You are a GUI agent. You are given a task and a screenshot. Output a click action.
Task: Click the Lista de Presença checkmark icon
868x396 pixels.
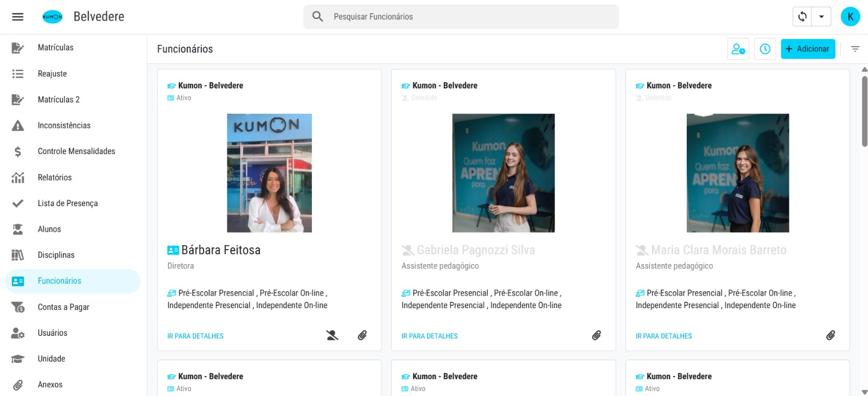[x=18, y=203]
